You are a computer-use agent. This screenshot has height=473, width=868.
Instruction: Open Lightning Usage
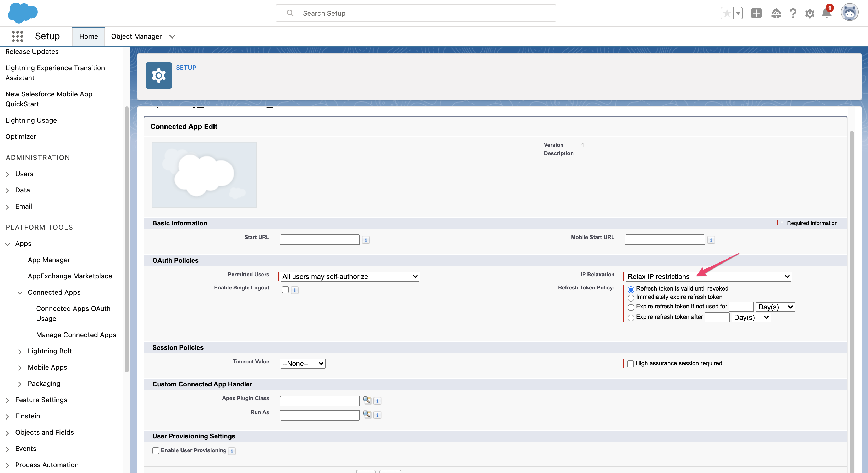[31, 120]
